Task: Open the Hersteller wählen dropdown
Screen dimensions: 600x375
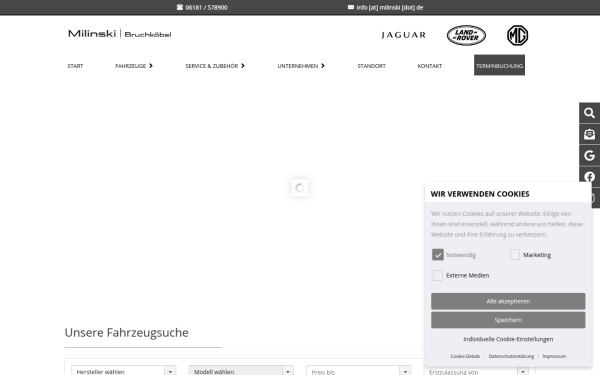Action: pyautogui.click(x=124, y=371)
